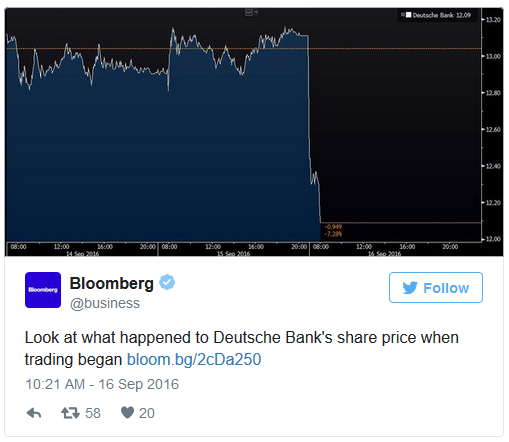Click the Deutsche Bank 12.09 legend label

[x=442, y=15]
